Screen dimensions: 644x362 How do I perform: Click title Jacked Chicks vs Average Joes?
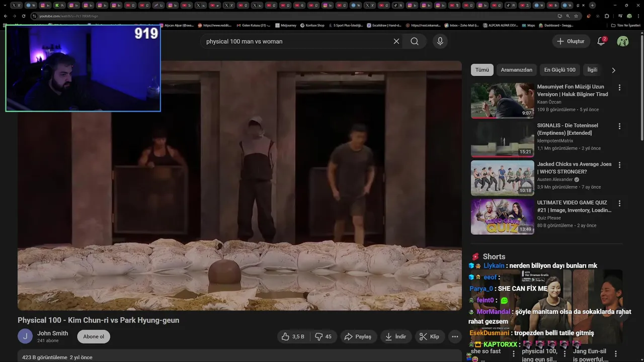pyautogui.click(x=574, y=168)
